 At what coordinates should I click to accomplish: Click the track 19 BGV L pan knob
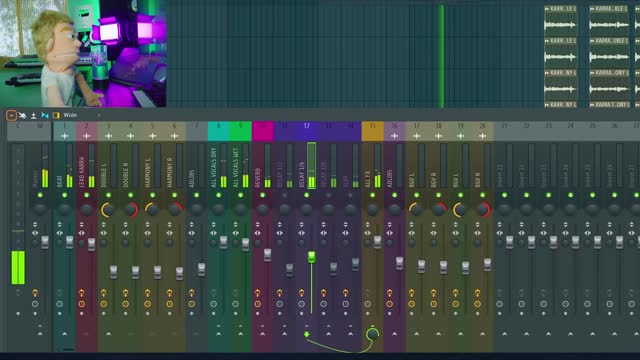coord(460,210)
